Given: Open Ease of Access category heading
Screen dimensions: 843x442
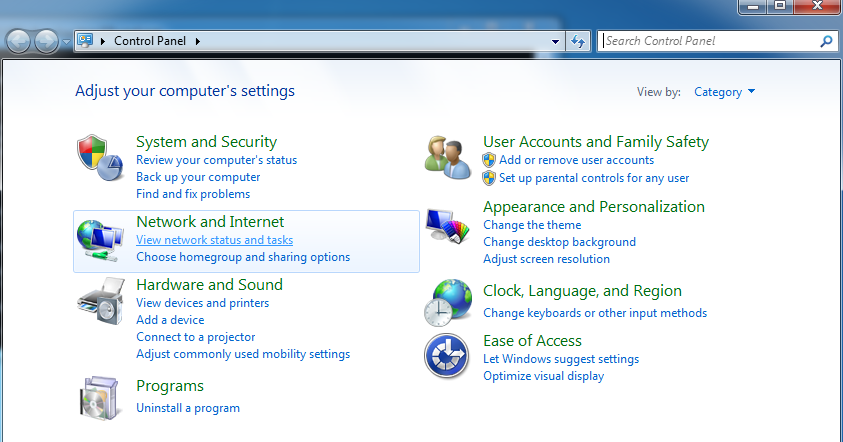Looking at the screenshot, I should (532, 341).
